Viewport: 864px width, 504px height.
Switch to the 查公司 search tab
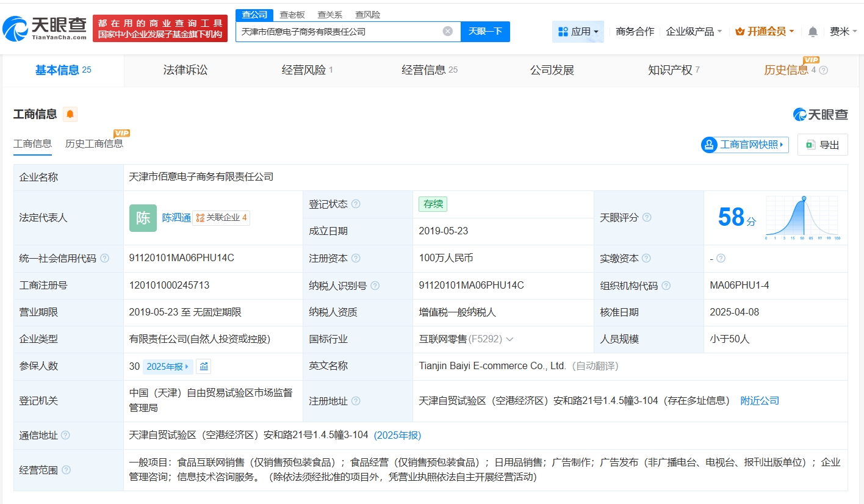254,15
